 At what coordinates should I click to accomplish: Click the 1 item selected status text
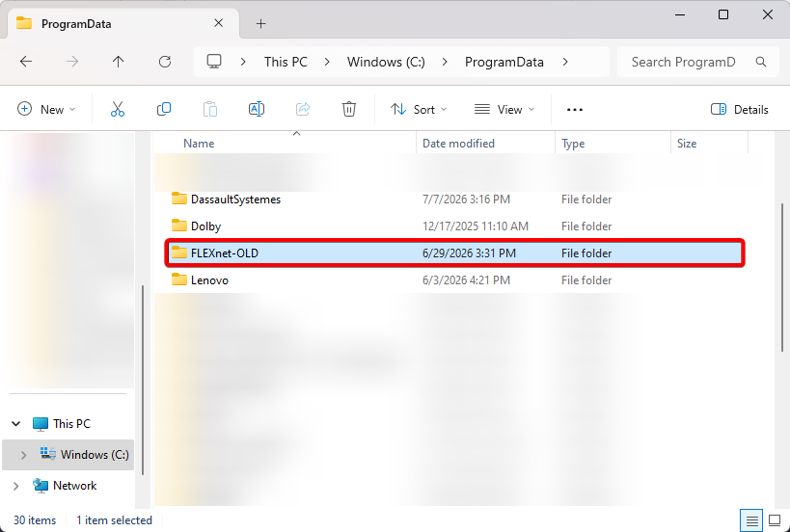[114, 520]
